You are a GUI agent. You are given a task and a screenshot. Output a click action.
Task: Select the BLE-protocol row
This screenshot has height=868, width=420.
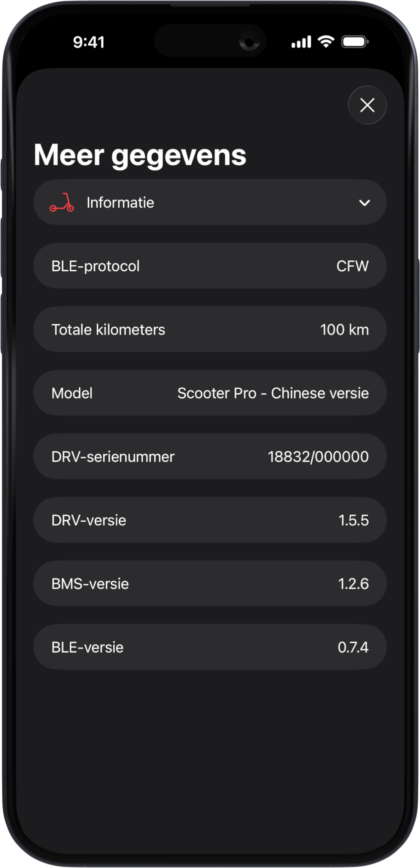[x=210, y=266]
